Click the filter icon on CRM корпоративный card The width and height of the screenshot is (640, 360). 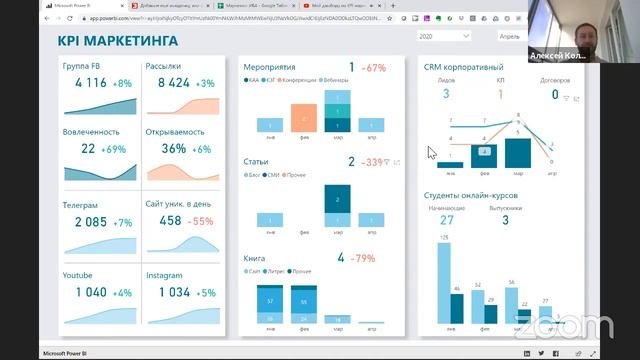click(566, 98)
